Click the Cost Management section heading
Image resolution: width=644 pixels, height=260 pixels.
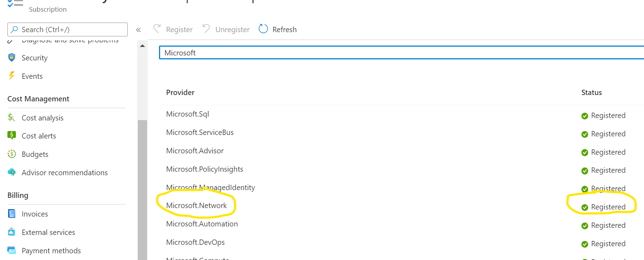[x=38, y=99]
